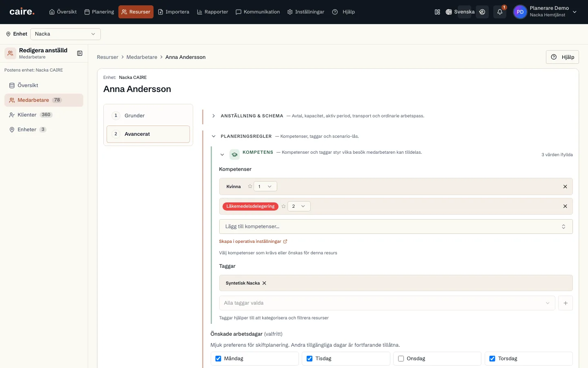Open sidebar Översikt item
The width and height of the screenshot is (588, 368).
pos(44,85)
